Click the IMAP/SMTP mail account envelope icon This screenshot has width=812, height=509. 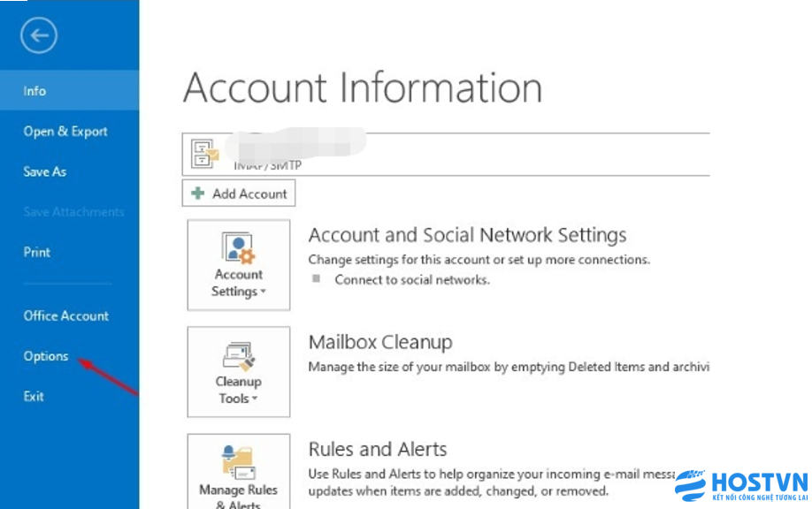(x=206, y=156)
